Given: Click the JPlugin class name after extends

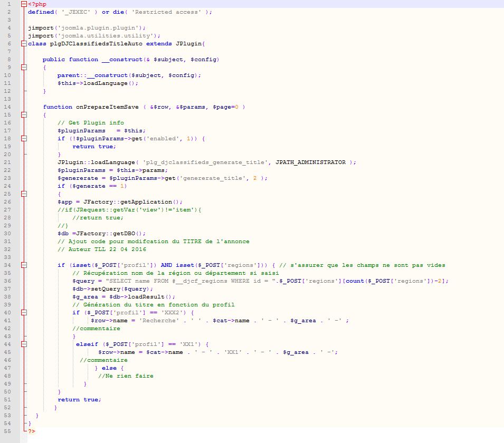Looking at the screenshot, I should (x=189, y=44).
